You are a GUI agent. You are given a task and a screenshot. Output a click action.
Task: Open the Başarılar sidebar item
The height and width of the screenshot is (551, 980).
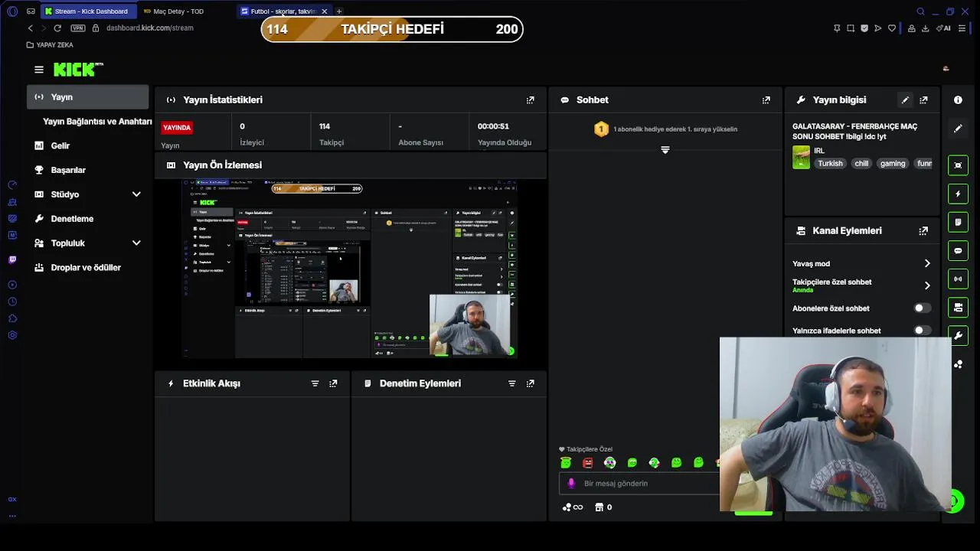tap(67, 170)
